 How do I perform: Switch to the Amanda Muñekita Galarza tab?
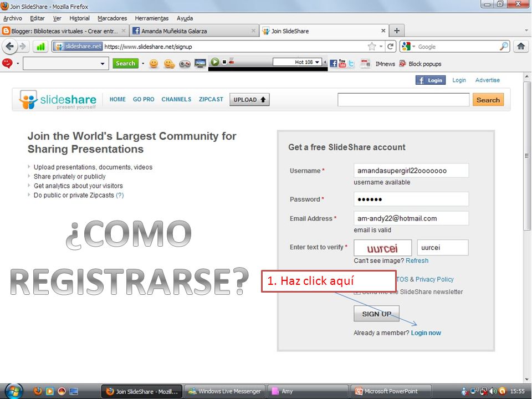(194, 31)
